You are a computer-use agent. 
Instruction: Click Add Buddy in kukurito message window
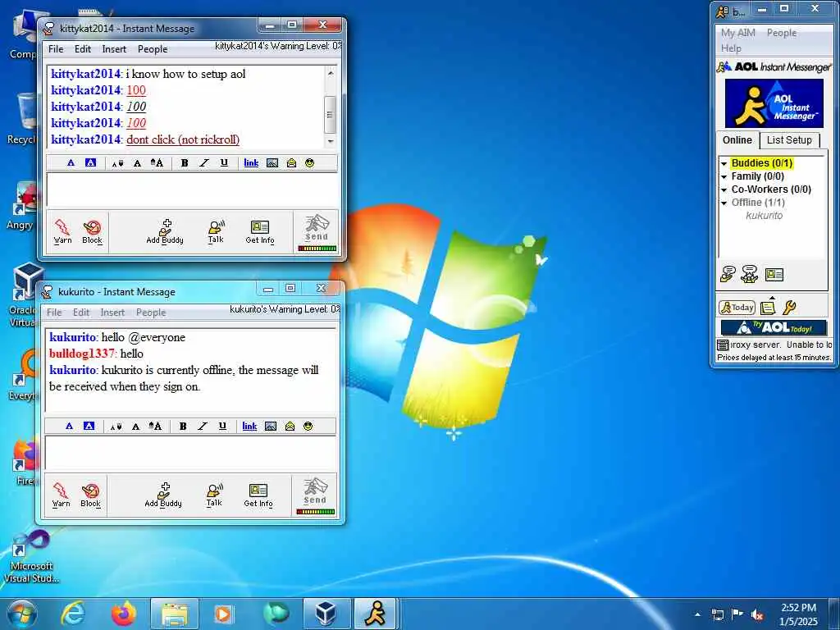point(163,495)
